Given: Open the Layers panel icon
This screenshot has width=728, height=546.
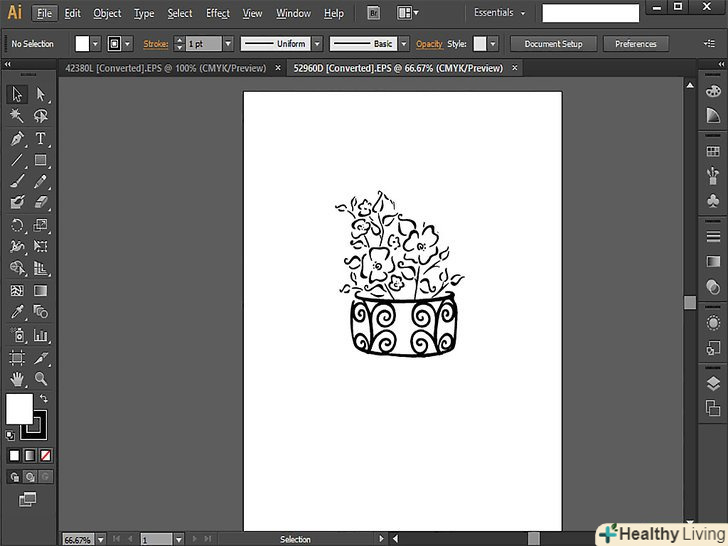Looking at the screenshot, I should pyautogui.click(x=712, y=383).
